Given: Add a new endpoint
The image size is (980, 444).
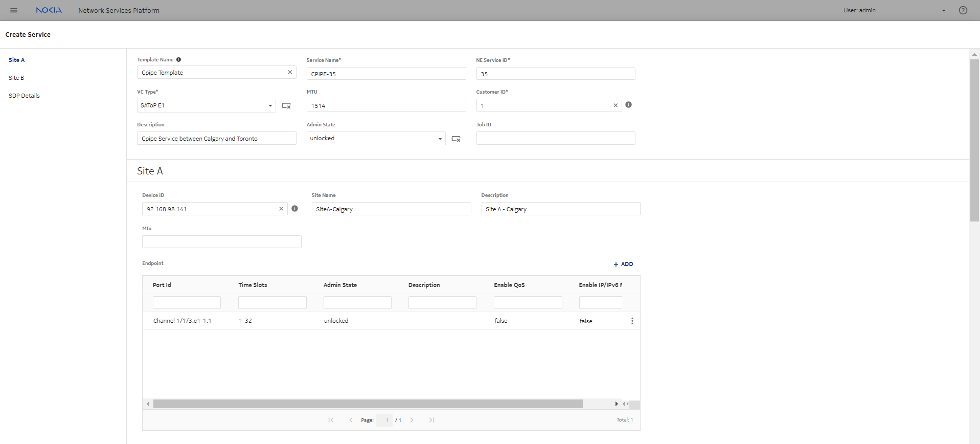Looking at the screenshot, I should point(623,264).
